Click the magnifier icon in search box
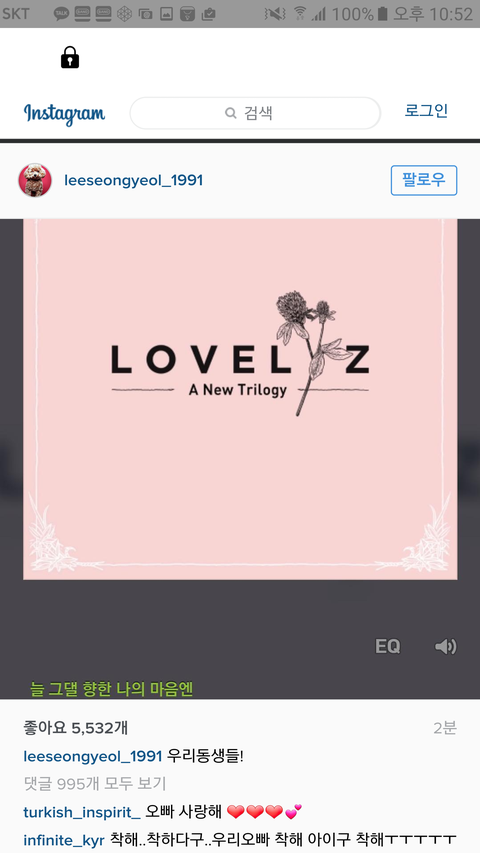This screenshot has height=853, width=480. [231, 113]
